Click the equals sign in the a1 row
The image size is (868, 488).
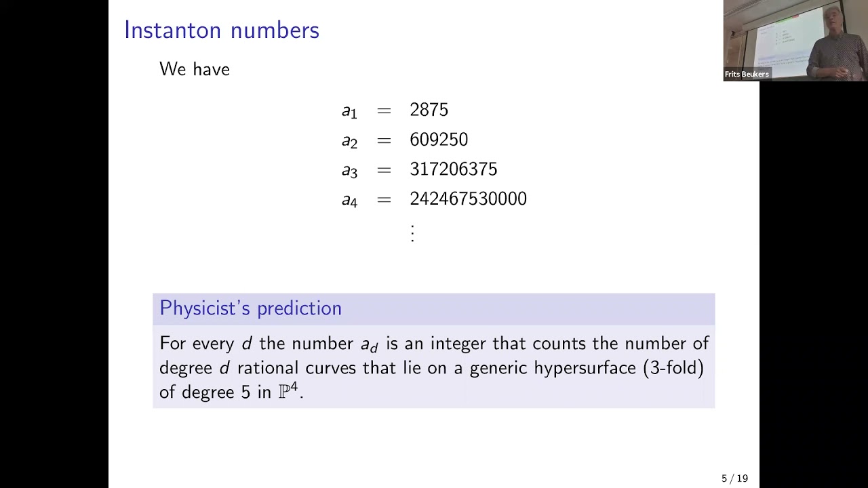[x=384, y=110]
